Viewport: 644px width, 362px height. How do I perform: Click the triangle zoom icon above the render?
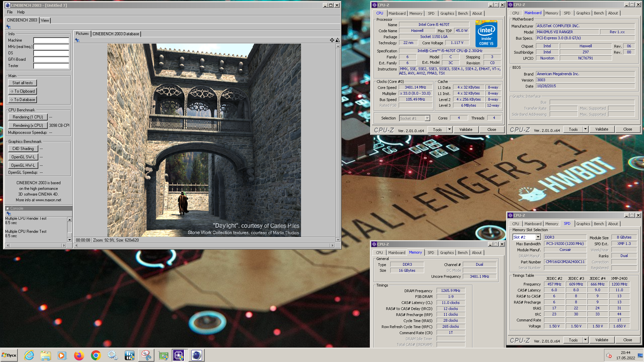(x=338, y=40)
